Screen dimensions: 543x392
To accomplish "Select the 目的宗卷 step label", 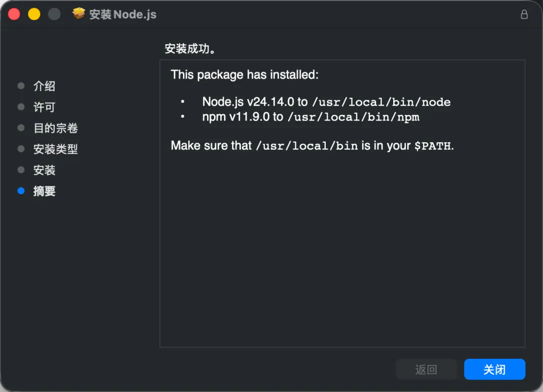I will coord(55,128).
